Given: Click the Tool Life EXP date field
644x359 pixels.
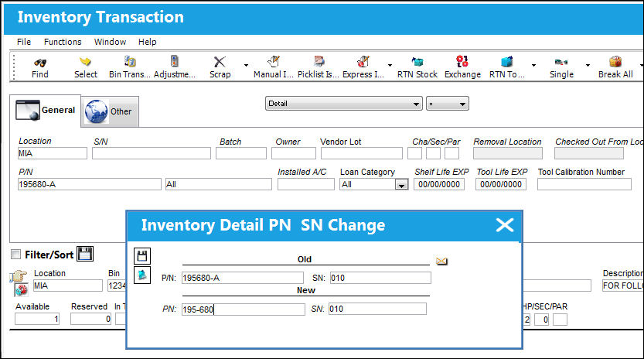Looking at the screenshot, I should [x=501, y=184].
